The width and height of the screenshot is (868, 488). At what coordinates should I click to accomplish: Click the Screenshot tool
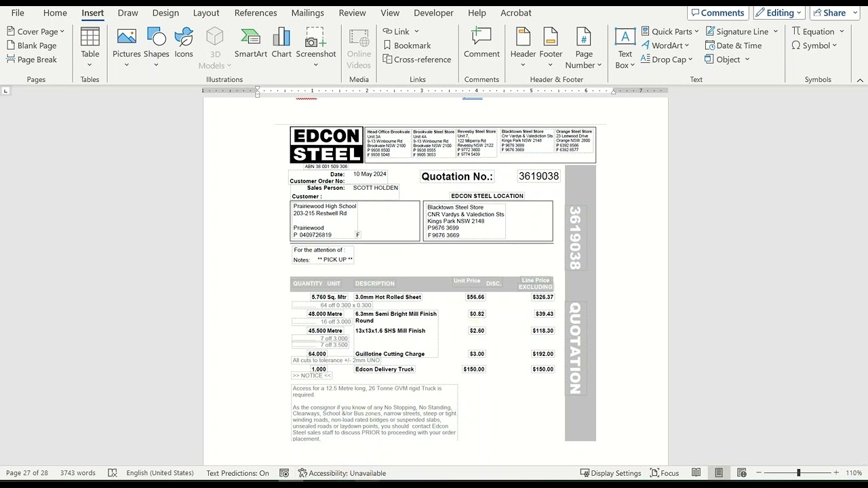(x=316, y=37)
